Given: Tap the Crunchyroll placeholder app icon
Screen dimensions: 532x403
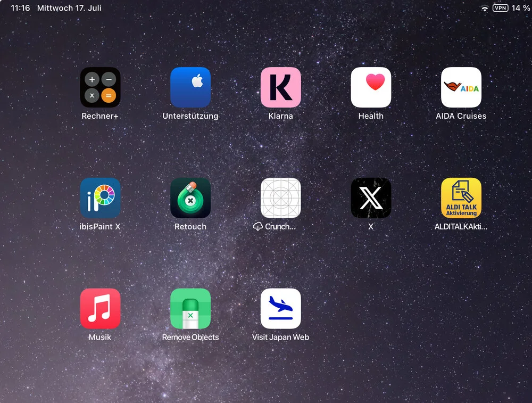Looking at the screenshot, I should pyautogui.click(x=280, y=198).
